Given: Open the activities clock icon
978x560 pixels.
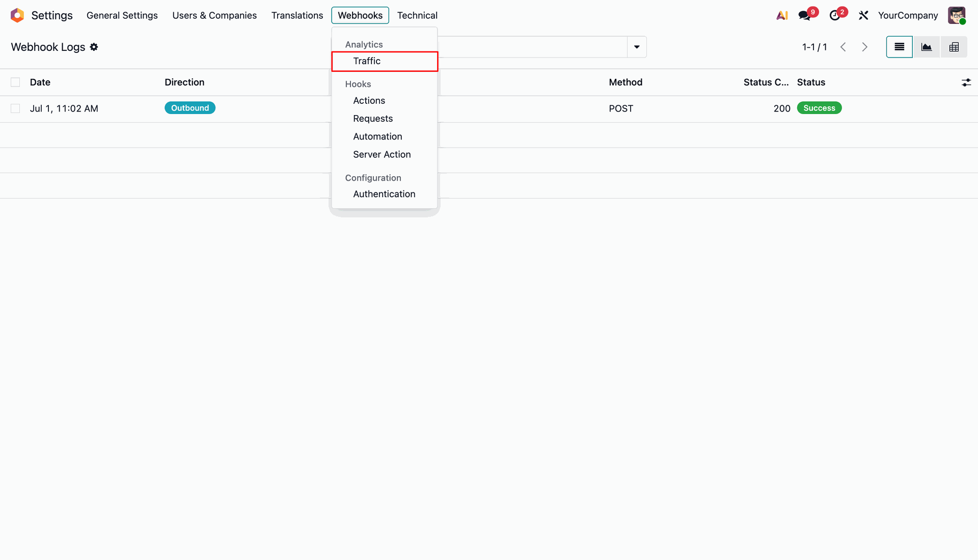Looking at the screenshot, I should tap(834, 15).
